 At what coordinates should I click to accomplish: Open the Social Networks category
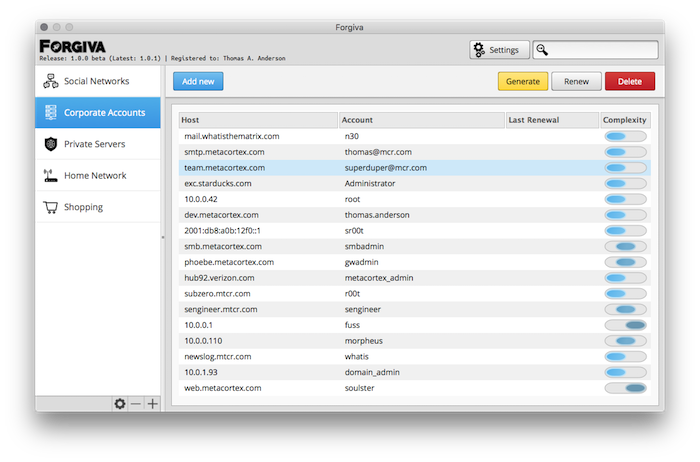pos(98,81)
